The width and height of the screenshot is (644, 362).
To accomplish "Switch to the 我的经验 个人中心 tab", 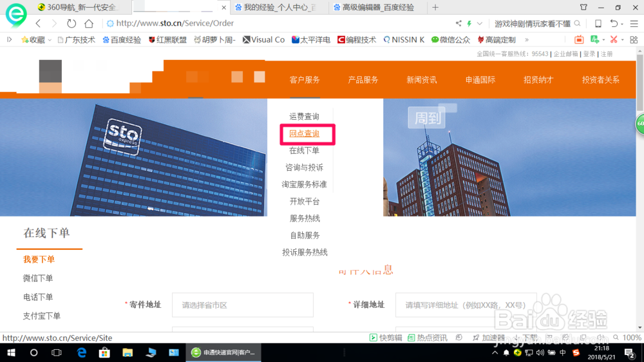I will (279, 7).
